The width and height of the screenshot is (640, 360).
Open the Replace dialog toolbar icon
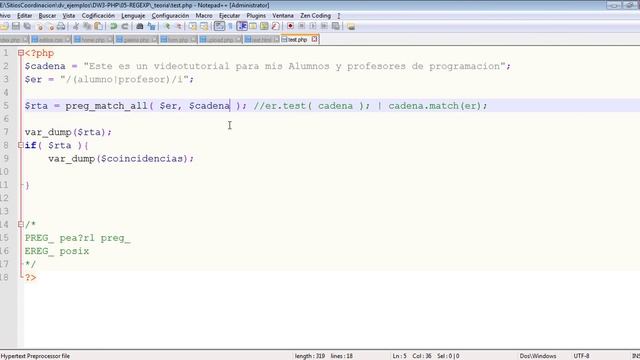point(151,27)
